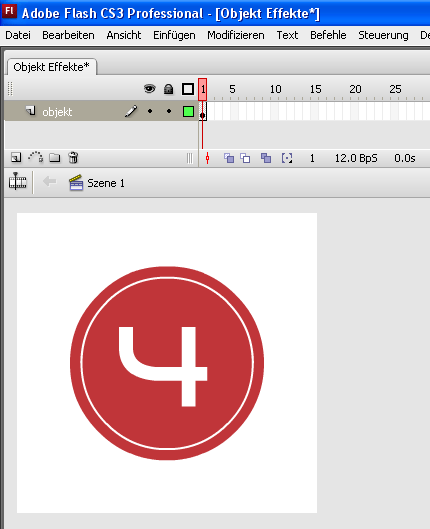
Task: Open the Steuerung menu
Action: click(x=383, y=35)
